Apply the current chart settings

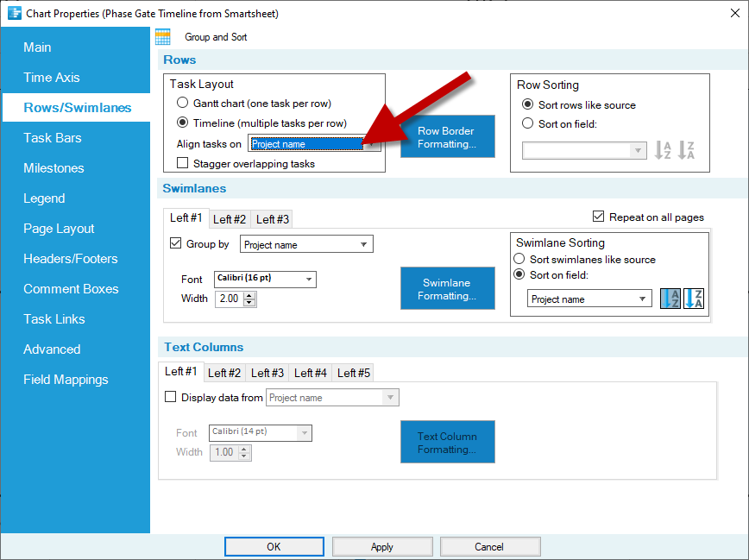click(x=381, y=546)
